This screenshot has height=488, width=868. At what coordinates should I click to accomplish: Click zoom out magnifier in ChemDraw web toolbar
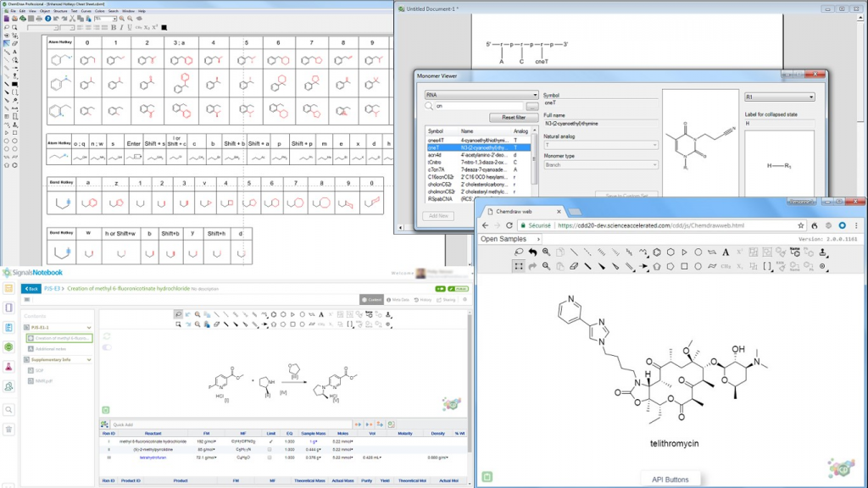547,266
